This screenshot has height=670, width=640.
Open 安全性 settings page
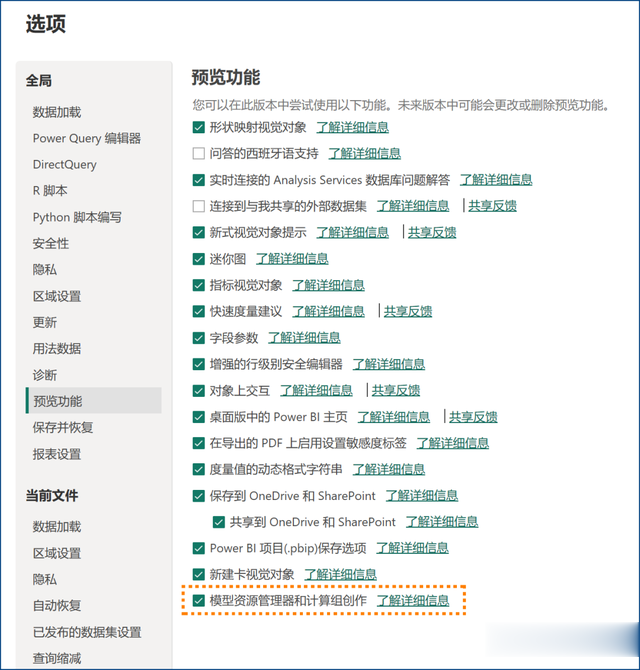point(51,244)
